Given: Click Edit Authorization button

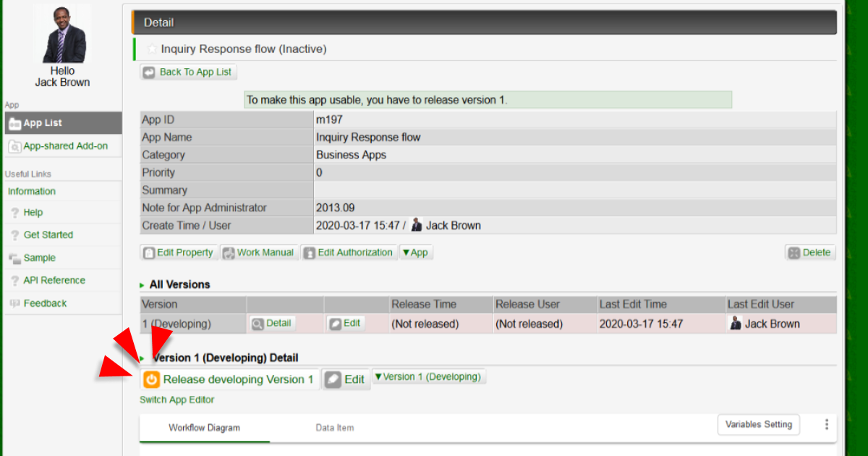Looking at the screenshot, I should 349,253.
